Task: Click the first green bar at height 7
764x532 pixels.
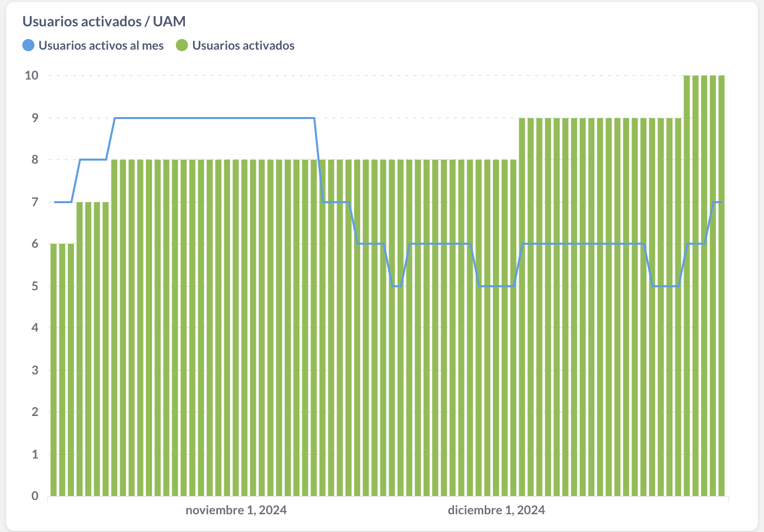Action: tap(80, 349)
